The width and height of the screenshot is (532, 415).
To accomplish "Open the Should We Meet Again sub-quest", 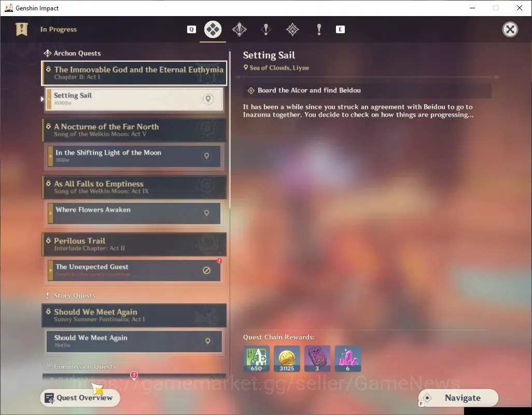I will [134, 341].
